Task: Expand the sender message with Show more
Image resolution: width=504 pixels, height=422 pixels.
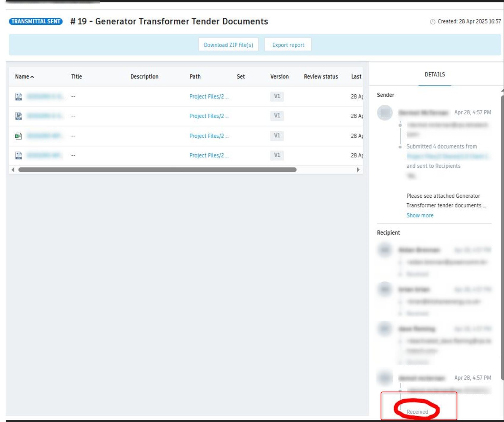Action: click(420, 215)
